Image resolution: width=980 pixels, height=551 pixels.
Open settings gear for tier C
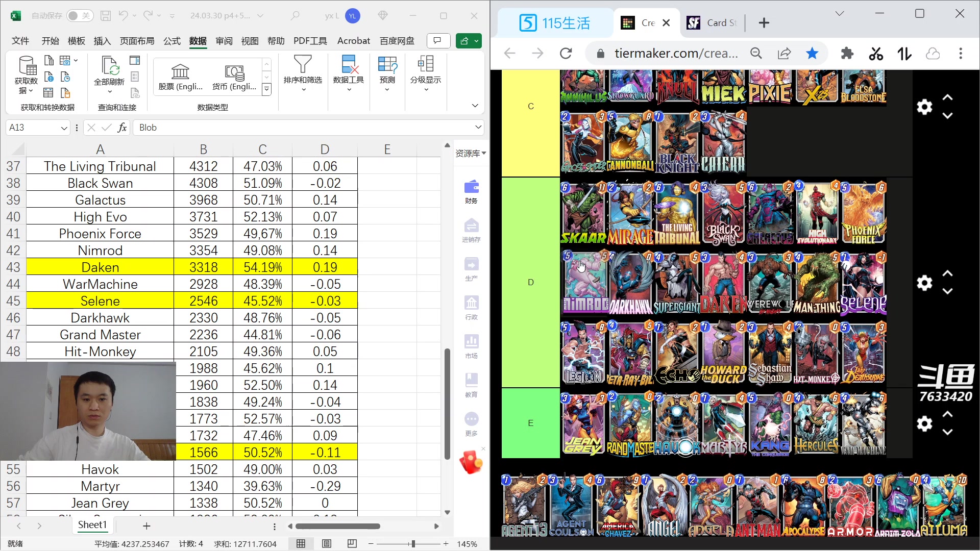point(924,107)
